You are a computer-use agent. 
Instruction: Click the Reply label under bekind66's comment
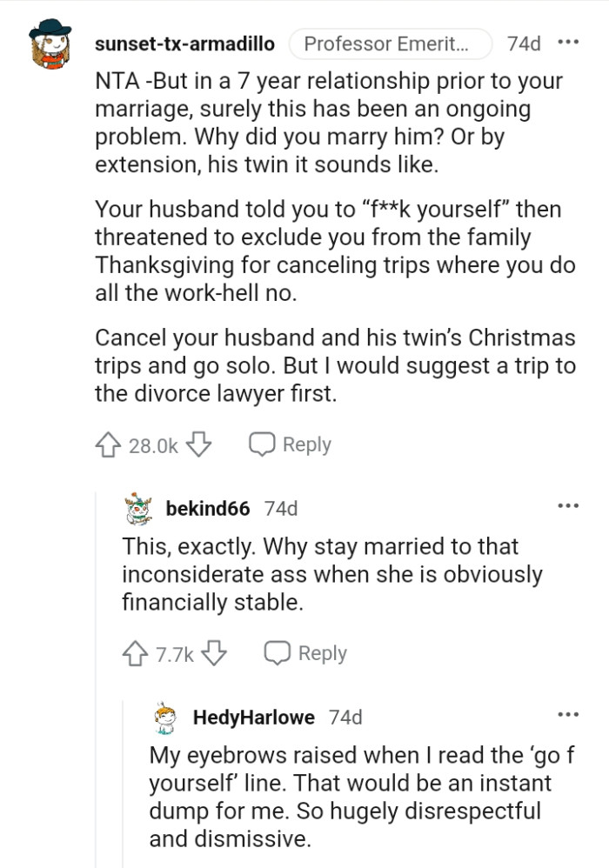tap(322, 653)
